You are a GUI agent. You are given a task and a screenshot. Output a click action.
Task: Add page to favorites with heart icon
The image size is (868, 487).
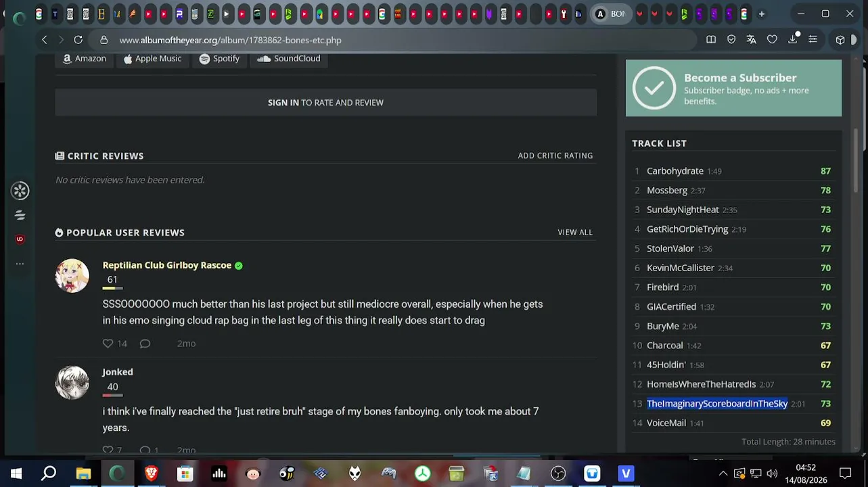[x=772, y=40]
